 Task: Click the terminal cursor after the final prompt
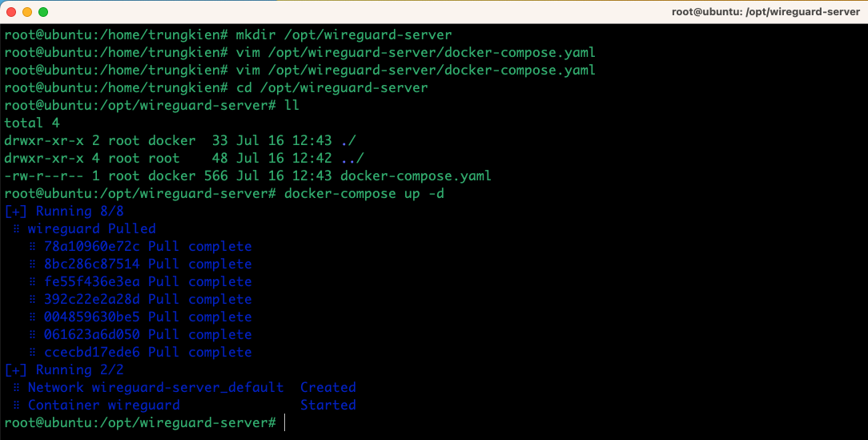pos(284,423)
